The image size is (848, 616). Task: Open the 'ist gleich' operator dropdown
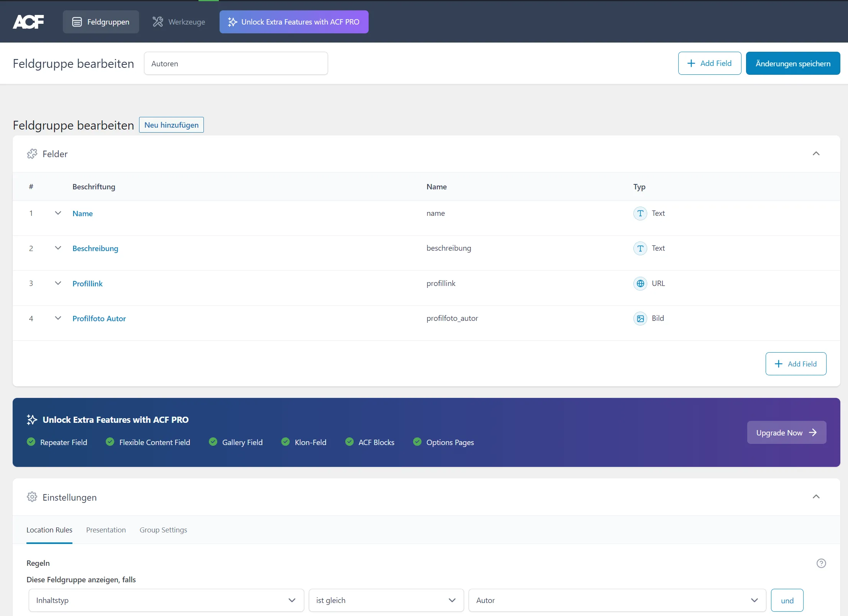386,600
